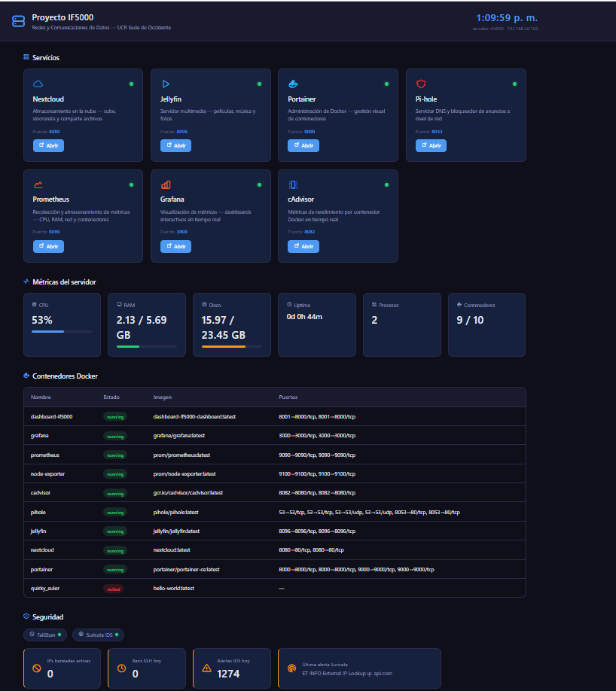Select the jellyfin container name cell

click(x=38, y=531)
